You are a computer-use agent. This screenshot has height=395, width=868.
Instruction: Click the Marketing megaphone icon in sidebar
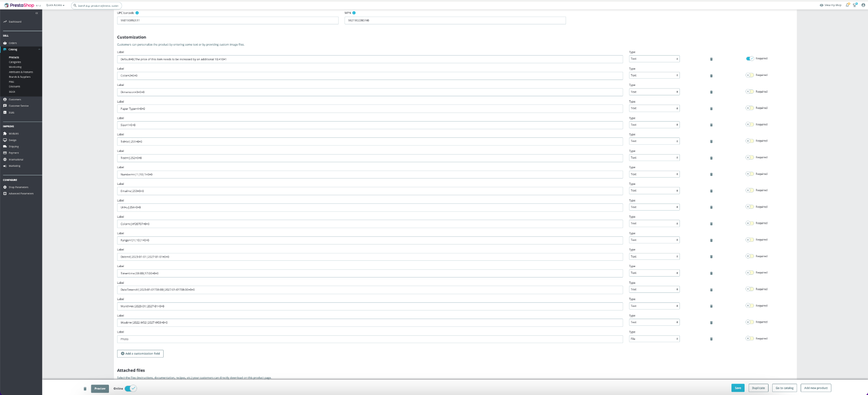[x=5, y=166]
